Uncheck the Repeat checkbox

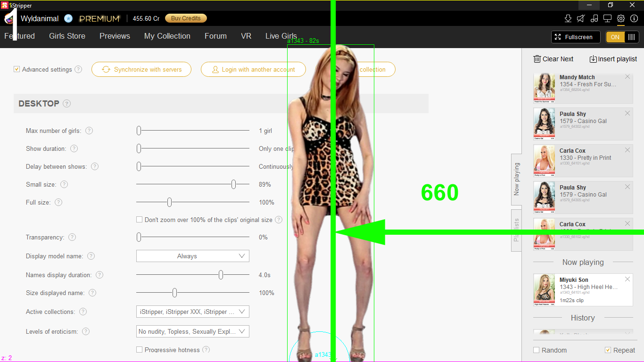(608, 350)
